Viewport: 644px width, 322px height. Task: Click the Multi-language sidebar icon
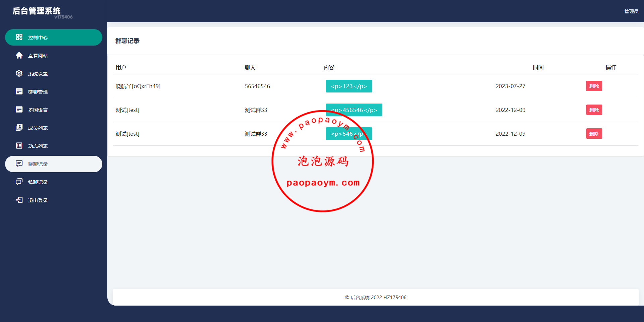tap(19, 110)
